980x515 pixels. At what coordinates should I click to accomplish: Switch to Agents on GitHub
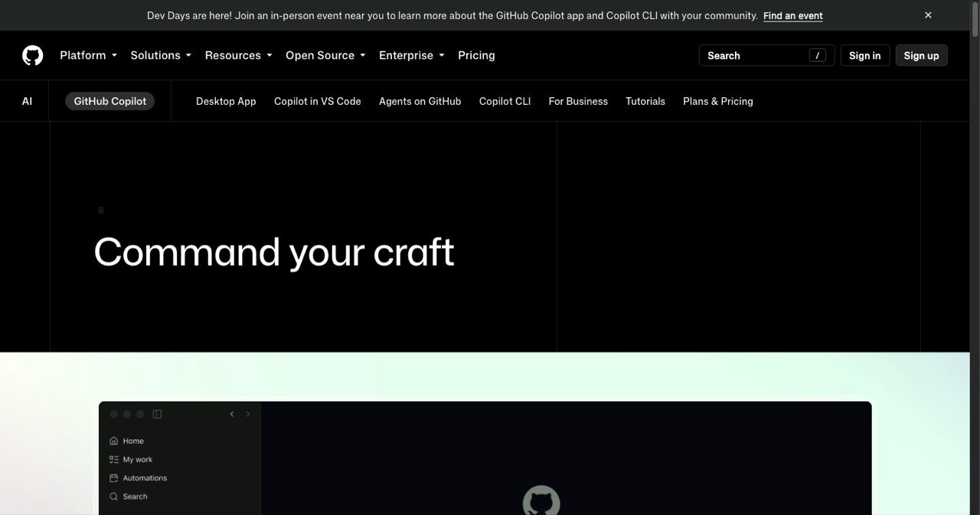(420, 101)
